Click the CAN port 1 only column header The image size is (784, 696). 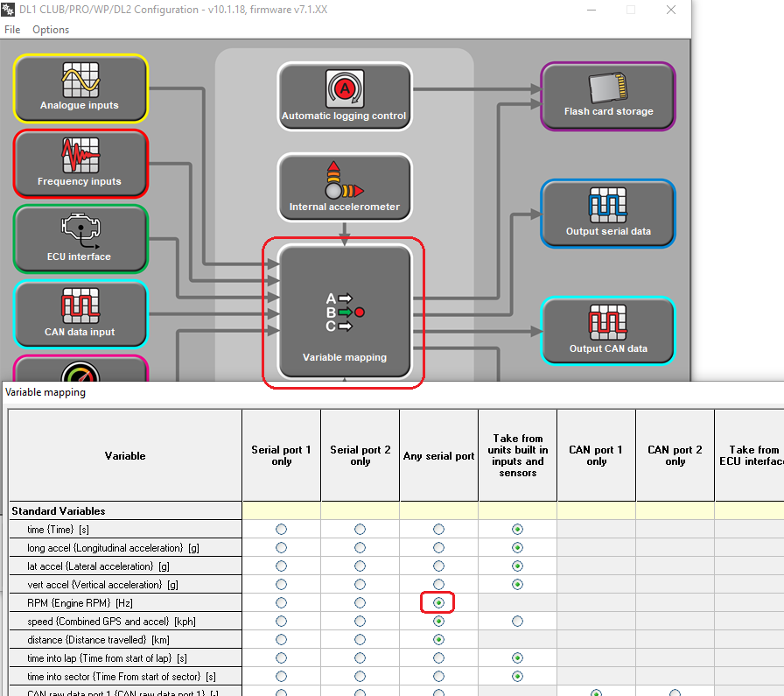pos(596,456)
